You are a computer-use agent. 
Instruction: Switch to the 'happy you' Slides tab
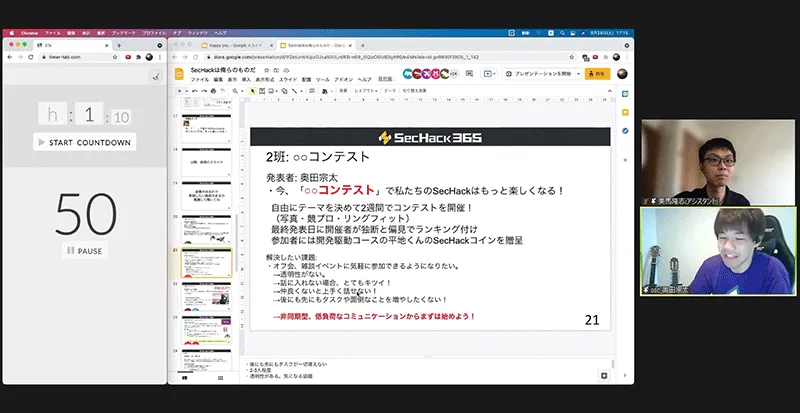point(236,45)
